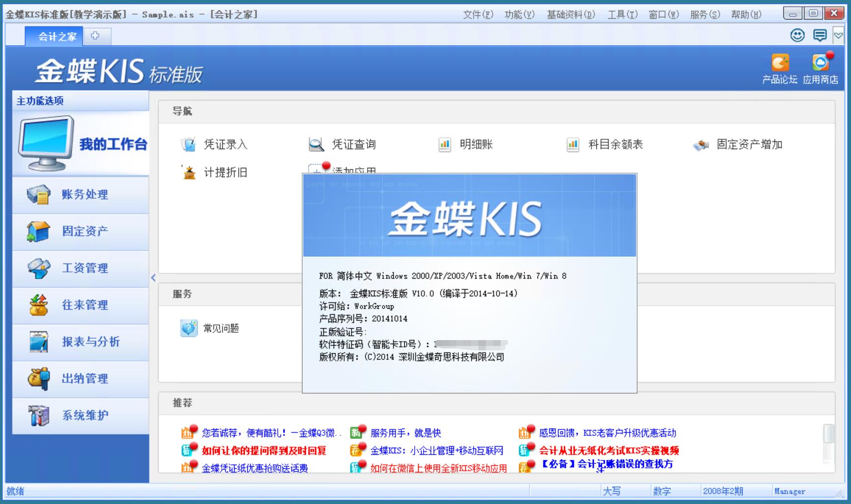Open link 服务用手，就是快
The image size is (851, 504).
pos(406,433)
